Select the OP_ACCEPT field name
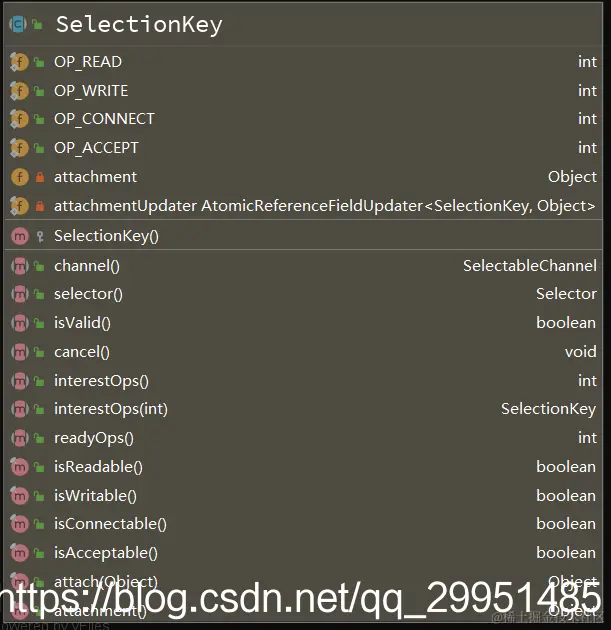 96,148
